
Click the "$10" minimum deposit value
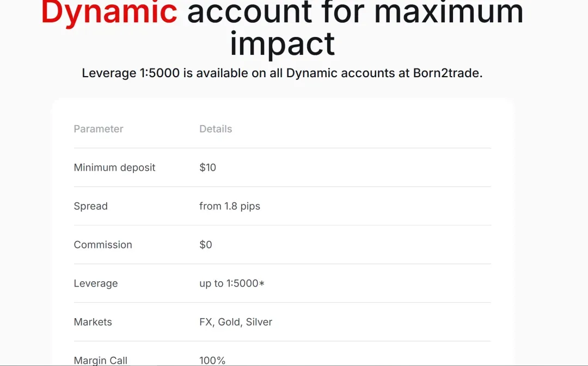[208, 168]
